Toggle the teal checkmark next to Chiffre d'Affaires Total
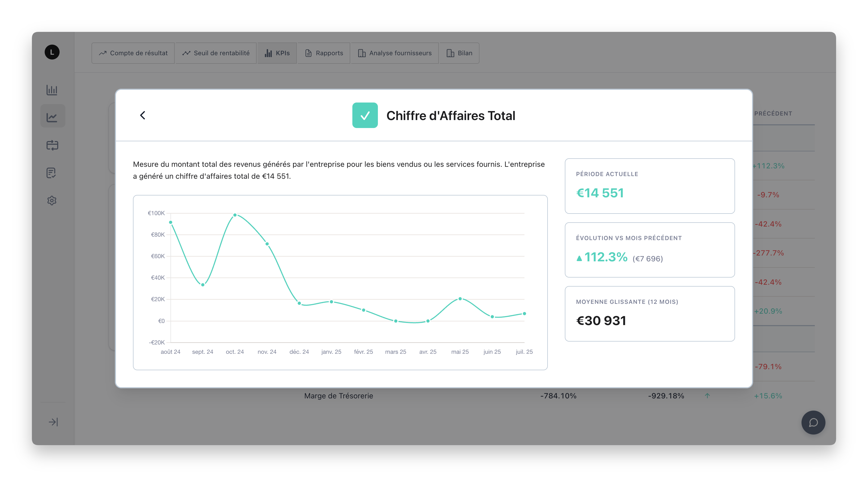 coord(365,116)
